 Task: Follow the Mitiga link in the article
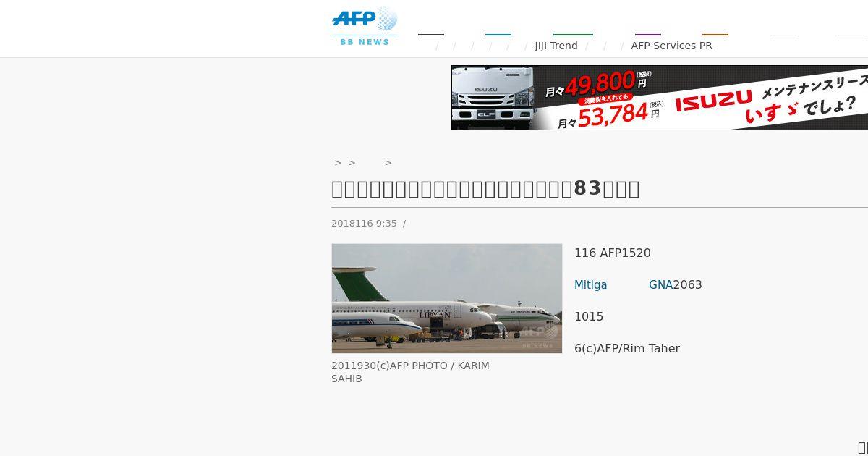(591, 285)
